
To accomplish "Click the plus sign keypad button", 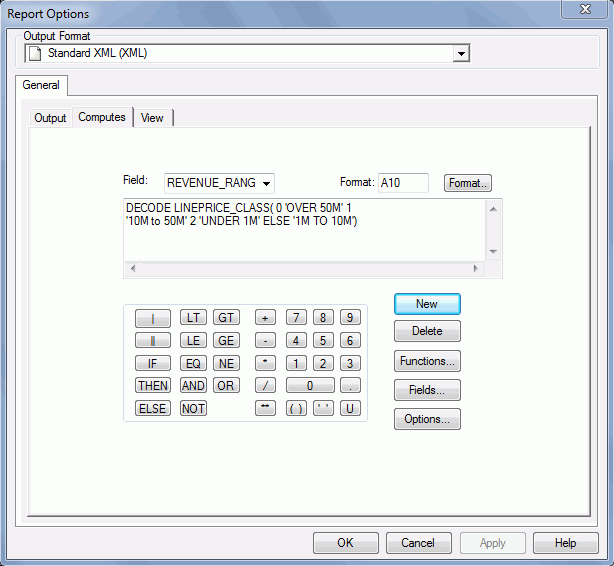I will [x=265, y=317].
